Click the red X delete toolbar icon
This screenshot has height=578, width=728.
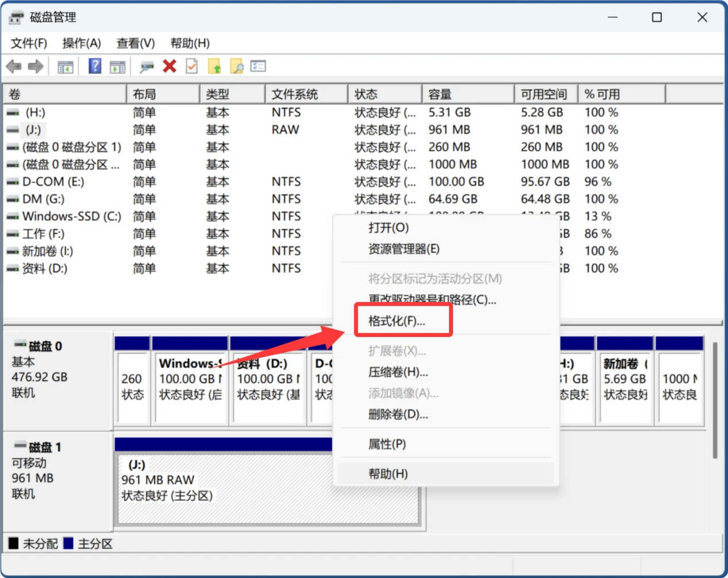(169, 65)
